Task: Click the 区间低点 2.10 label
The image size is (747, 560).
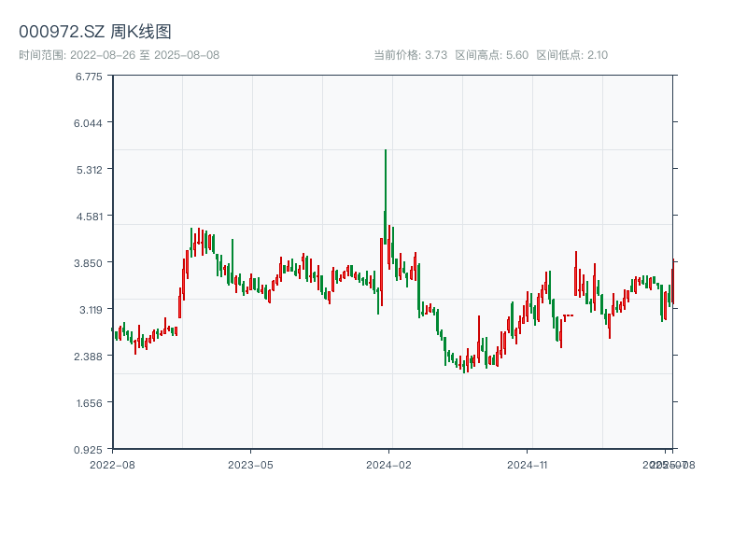Action: click(x=571, y=55)
